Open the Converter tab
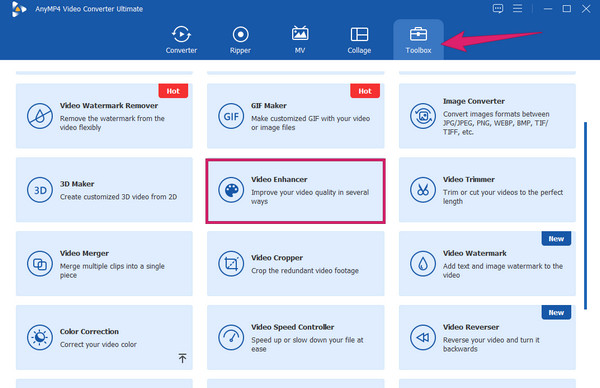Viewport: 600px width, 388px height. 181,40
